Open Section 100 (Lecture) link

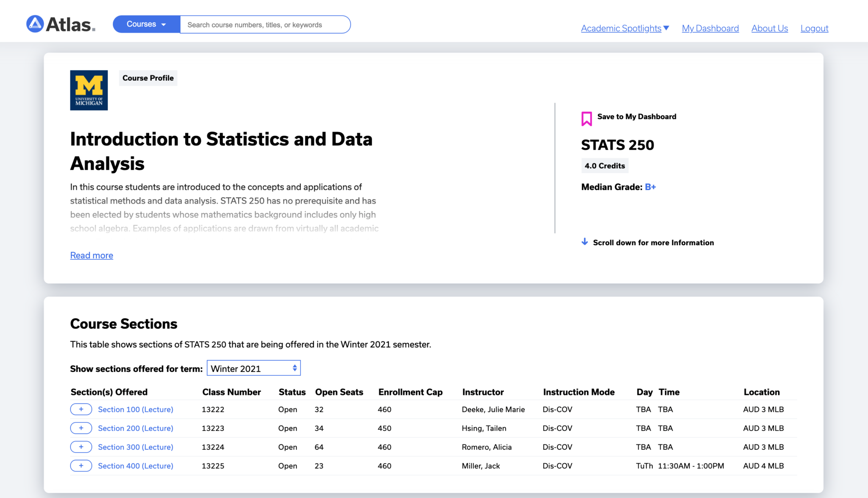pos(136,409)
